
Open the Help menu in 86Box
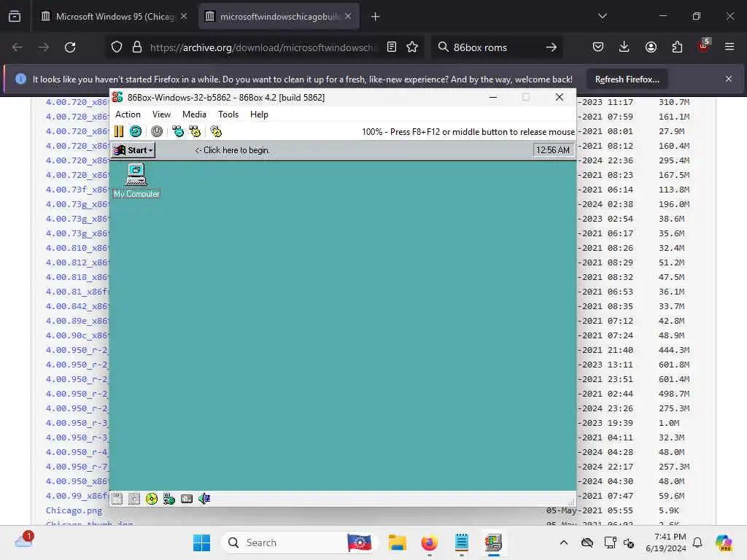259,114
